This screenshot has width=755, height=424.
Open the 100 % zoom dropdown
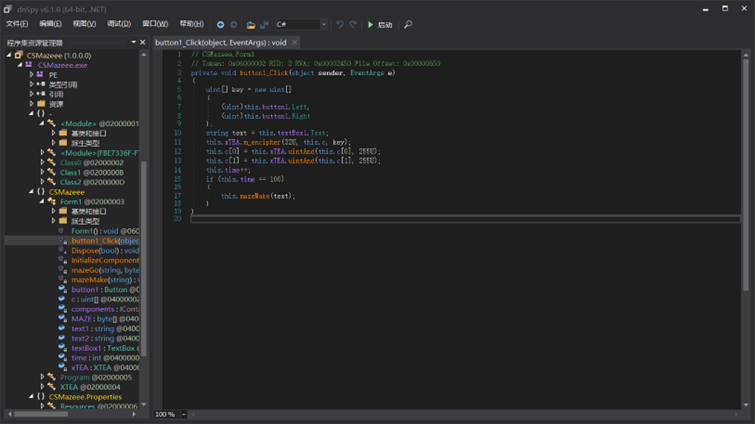[183, 414]
